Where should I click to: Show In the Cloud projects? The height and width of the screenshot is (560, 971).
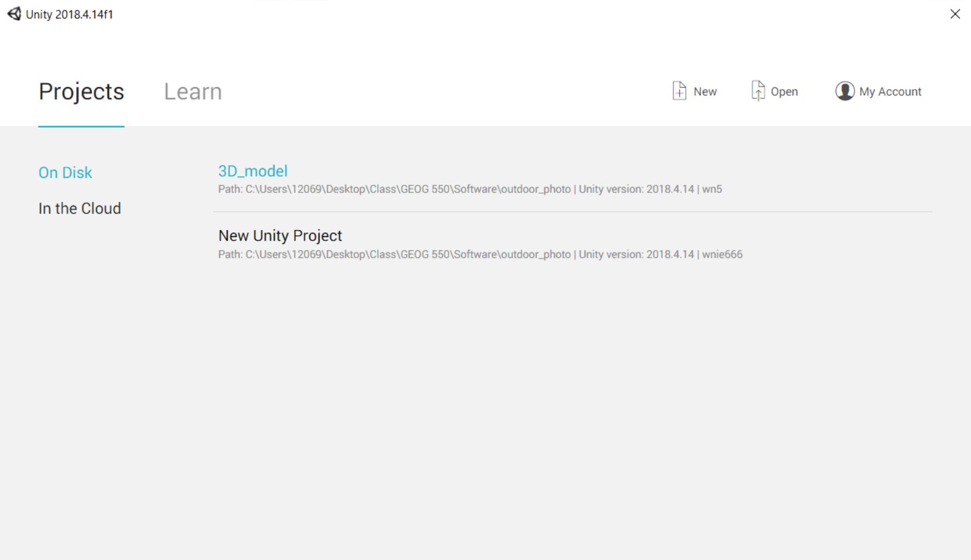click(80, 208)
